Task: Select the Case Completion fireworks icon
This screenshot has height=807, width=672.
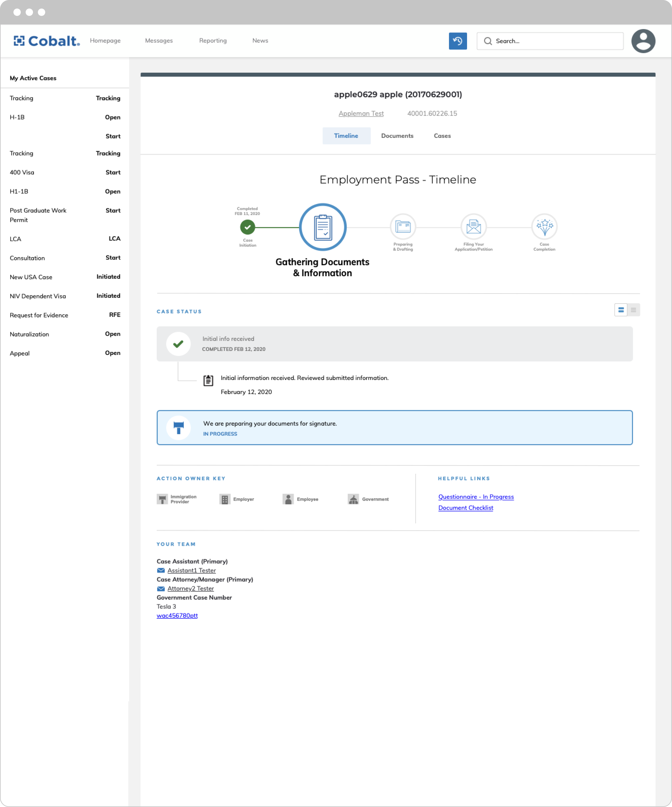Action: tap(544, 226)
